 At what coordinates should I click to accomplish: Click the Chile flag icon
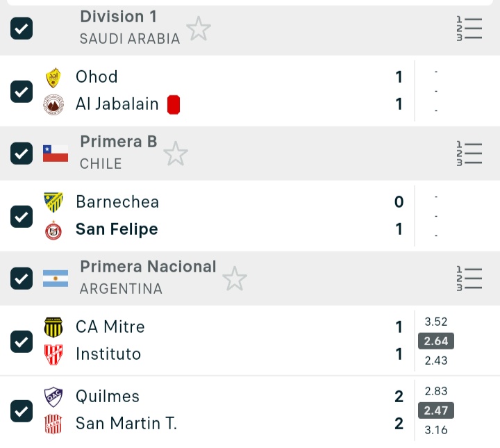[56, 154]
